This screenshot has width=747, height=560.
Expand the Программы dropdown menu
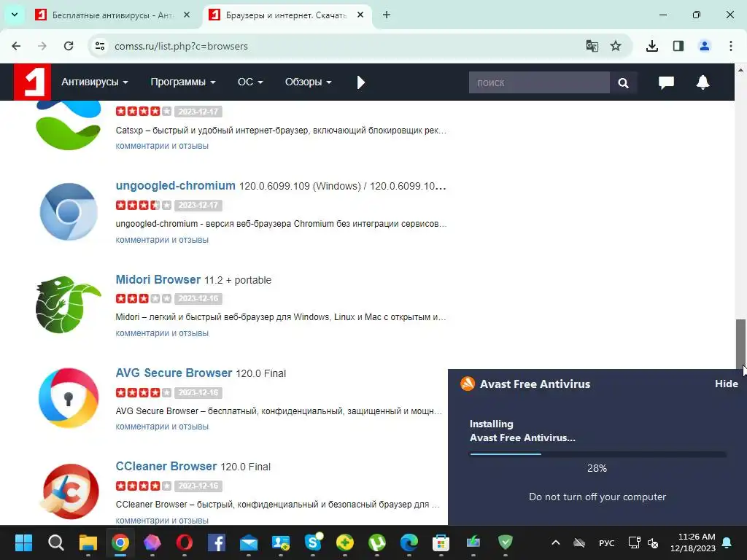pyautogui.click(x=183, y=82)
